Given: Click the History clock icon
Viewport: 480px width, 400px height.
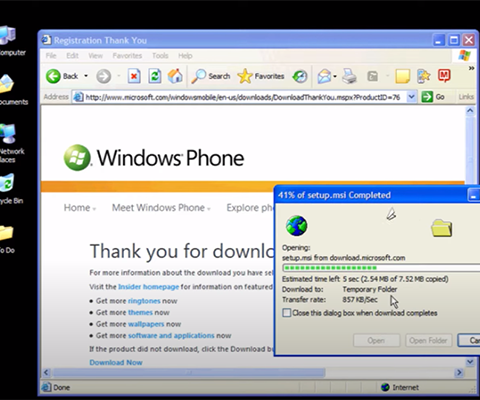Looking at the screenshot, I should click(x=299, y=76).
